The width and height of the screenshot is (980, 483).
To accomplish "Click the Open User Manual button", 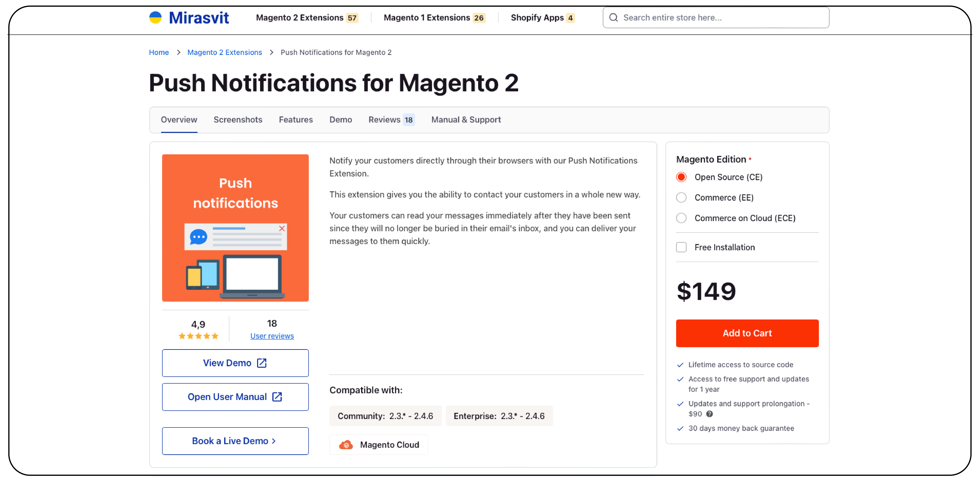I will pos(235,397).
